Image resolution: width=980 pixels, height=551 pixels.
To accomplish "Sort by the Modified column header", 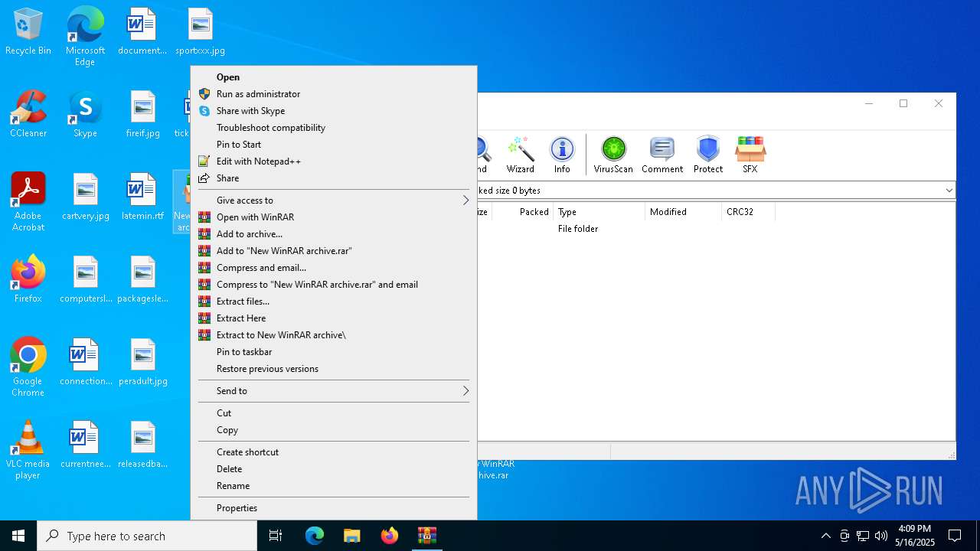I will pos(683,212).
